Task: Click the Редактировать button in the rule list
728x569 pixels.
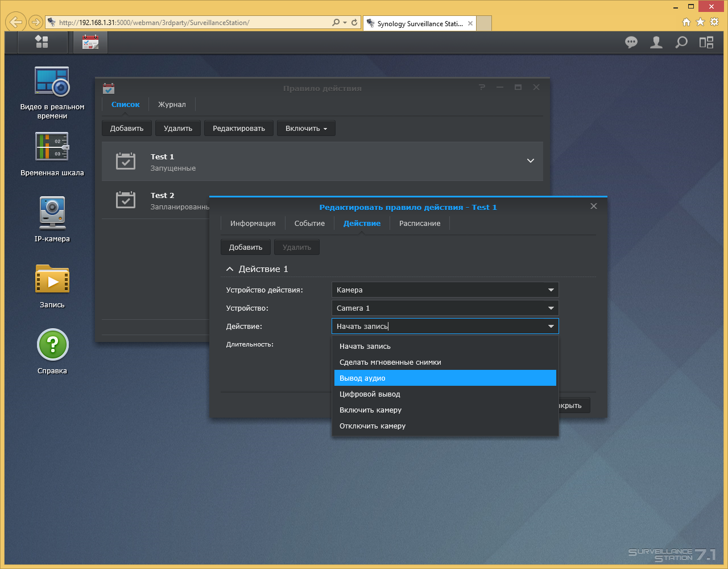Action: pos(239,129)
